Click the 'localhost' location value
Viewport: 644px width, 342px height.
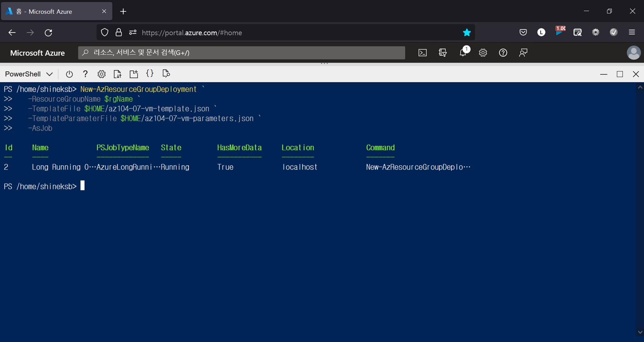[300, 167]
